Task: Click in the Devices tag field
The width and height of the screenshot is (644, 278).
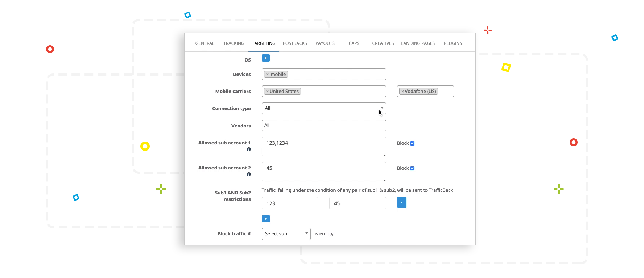Action: tap(324, 74)
